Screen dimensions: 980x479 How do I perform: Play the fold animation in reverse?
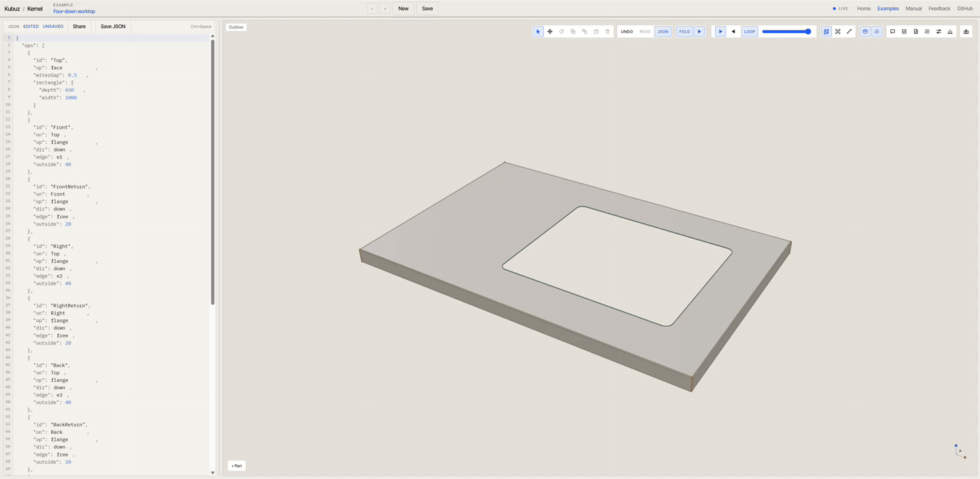point(733,31)
